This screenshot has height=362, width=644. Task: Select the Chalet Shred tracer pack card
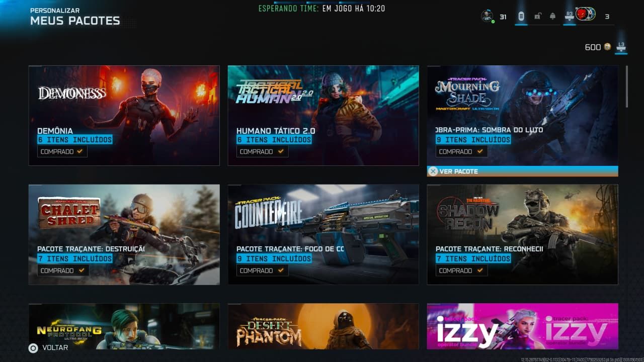coord(124,234)
